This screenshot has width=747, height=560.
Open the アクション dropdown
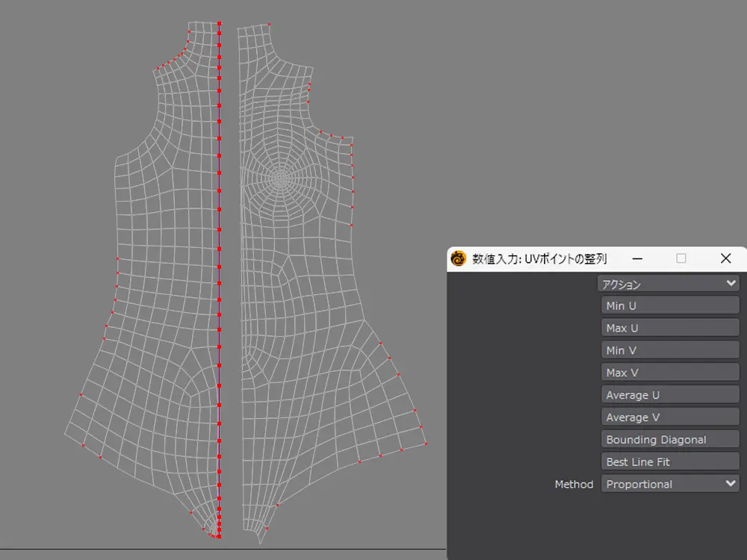(668, 284)
